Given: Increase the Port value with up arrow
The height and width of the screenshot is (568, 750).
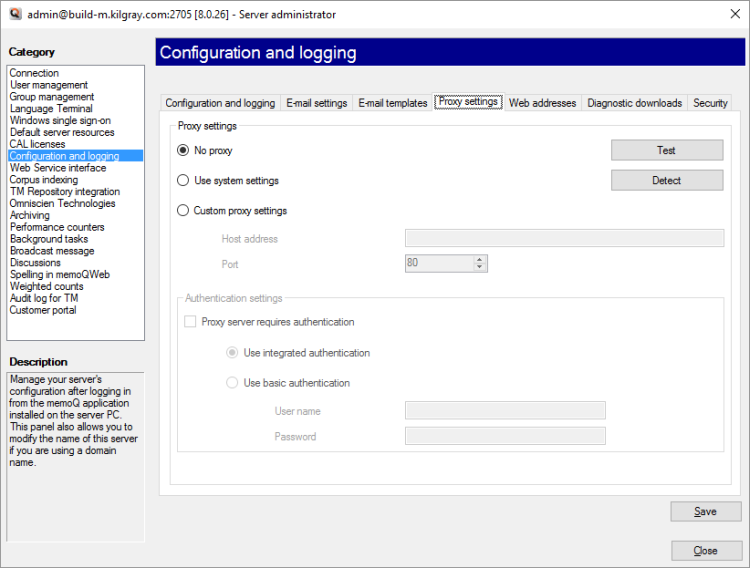Looking at the screenshot, I should pyautogui.click(x=480, y=259).
